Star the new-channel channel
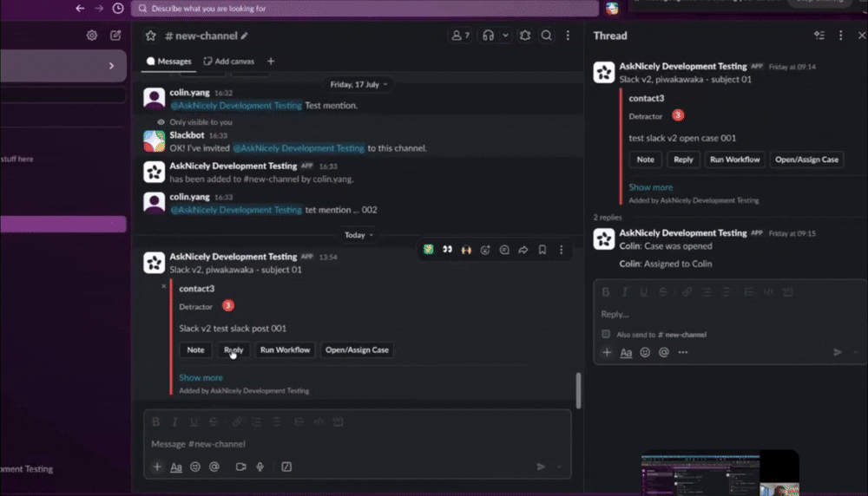 [150, 36]
